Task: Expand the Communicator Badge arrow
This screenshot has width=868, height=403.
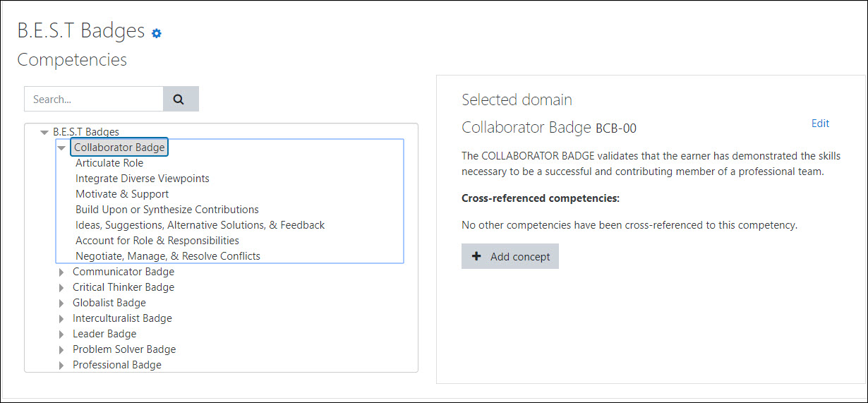Action: [x=61, y=272]
